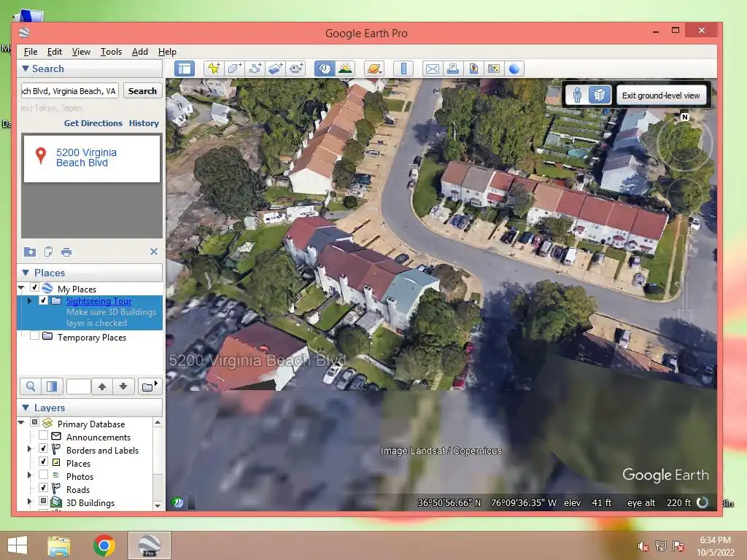The height and width of the screenshot is (560, 747).
Task: Check the Temporary Places checkbox
Action: [x=34, y=335]
